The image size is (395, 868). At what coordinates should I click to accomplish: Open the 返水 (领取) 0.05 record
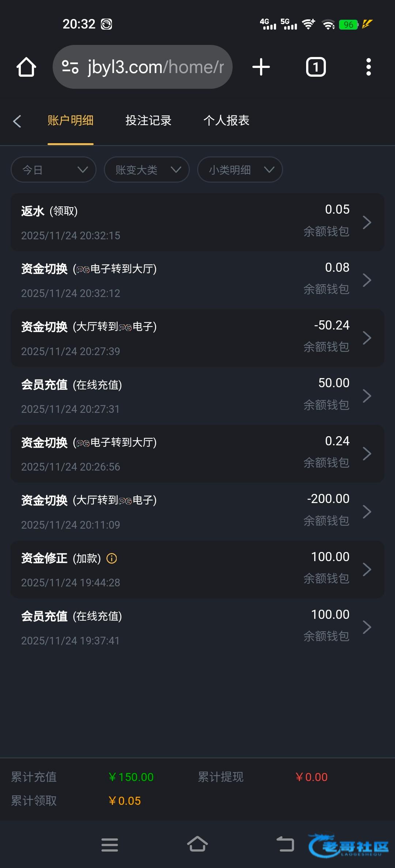click(197, 222)
